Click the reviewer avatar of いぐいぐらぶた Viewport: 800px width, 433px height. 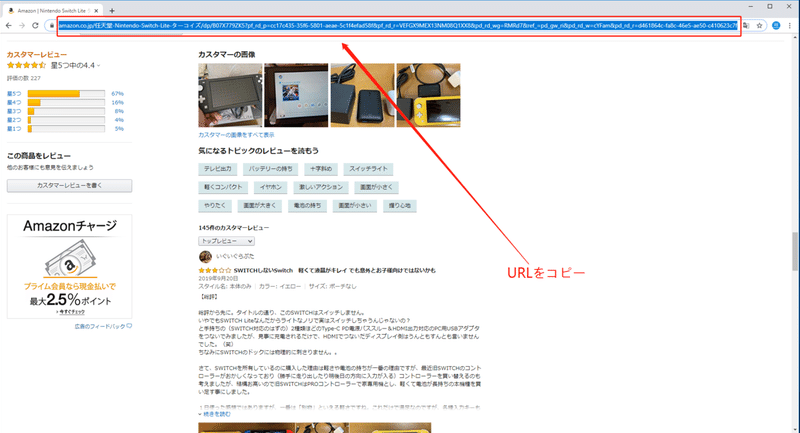(206, 256)
